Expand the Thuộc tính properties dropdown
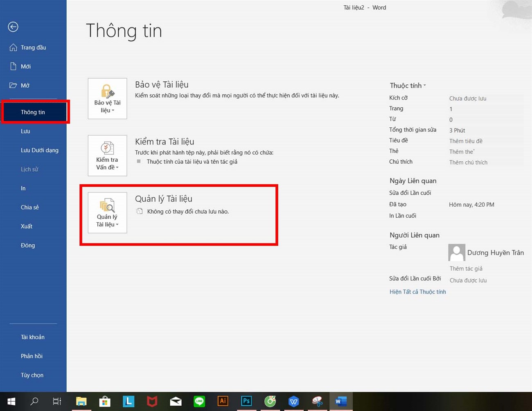Viewport: 532px width, 411px height. coord(408,86)
